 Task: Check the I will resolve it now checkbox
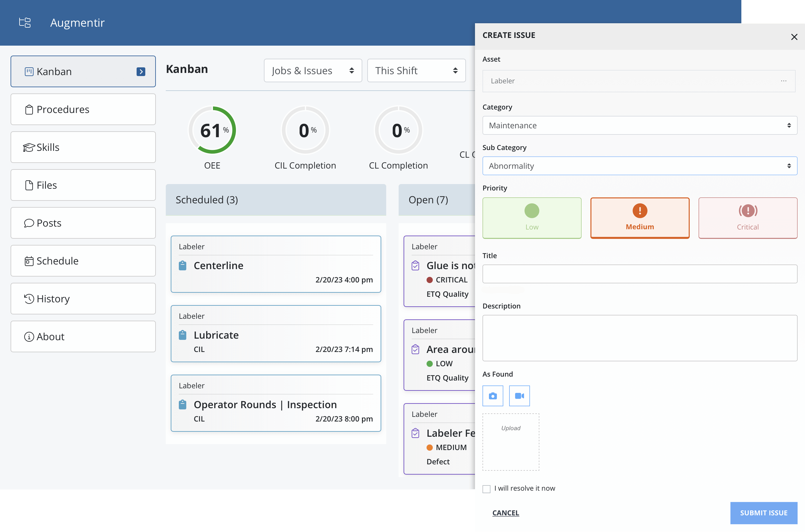click(x=486, y=489)
